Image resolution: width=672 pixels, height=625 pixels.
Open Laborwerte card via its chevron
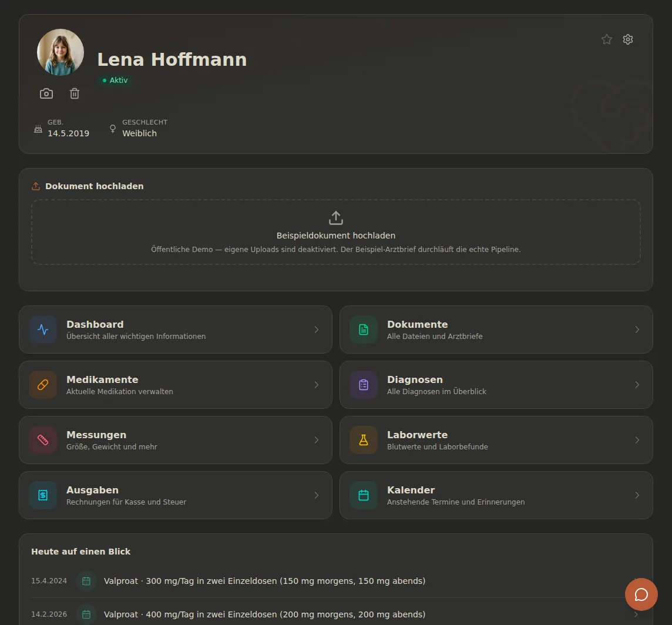637,440
